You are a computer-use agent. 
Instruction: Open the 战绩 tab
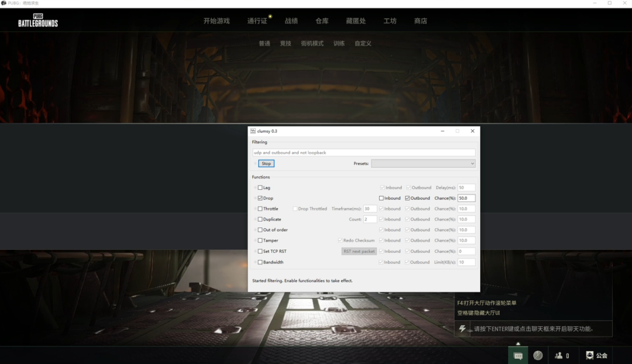(x=291, y=20)
